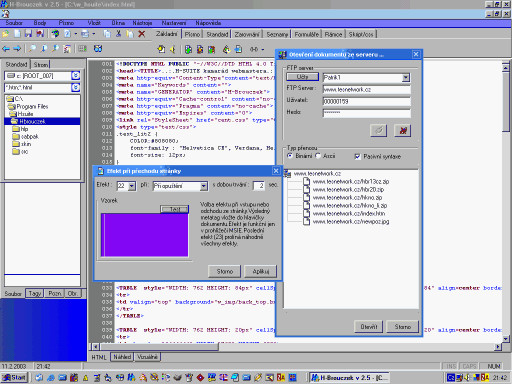This screenshot has height=384, width=512.
Task: Click the scissors cut icon
Action: tap(118, 34)
